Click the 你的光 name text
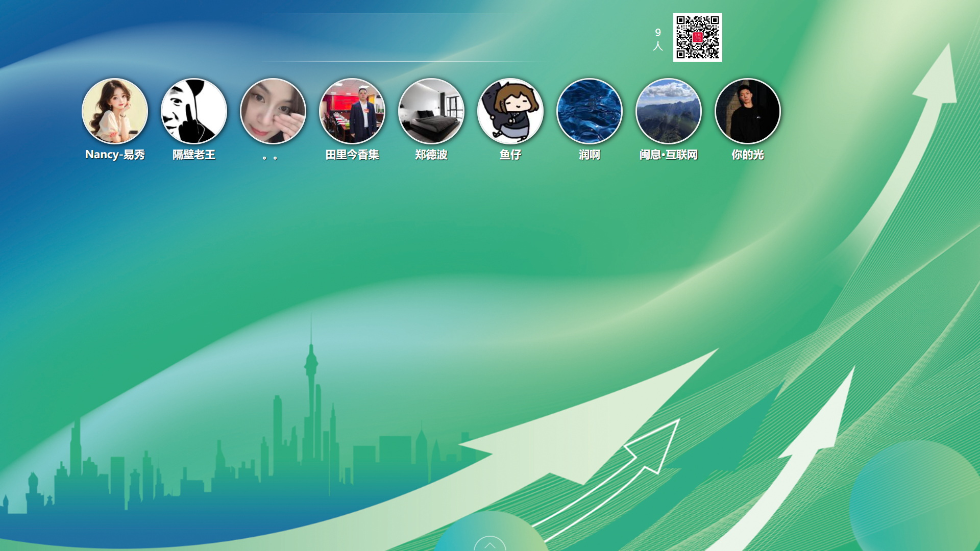 point(748,155)
